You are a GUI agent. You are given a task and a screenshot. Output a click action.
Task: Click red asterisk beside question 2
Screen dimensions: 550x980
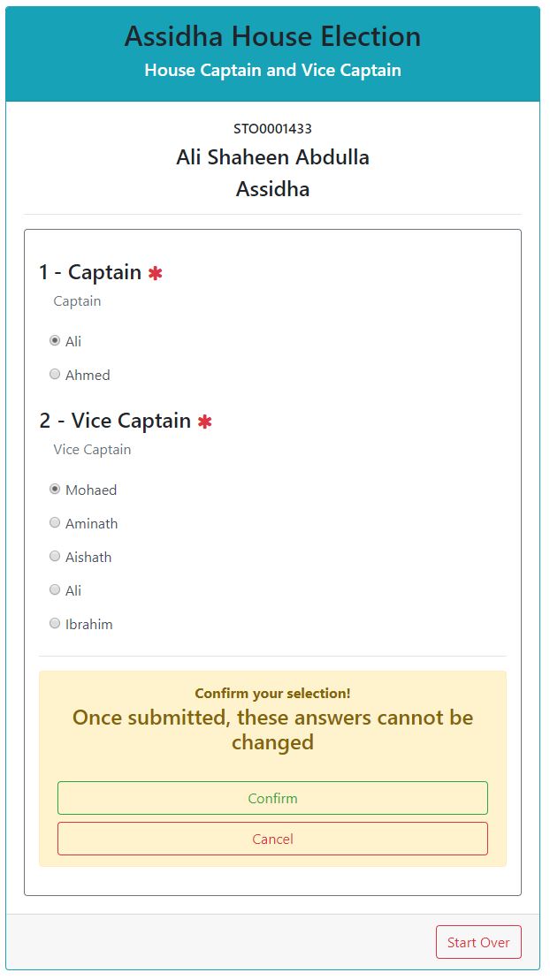(205, 422)
